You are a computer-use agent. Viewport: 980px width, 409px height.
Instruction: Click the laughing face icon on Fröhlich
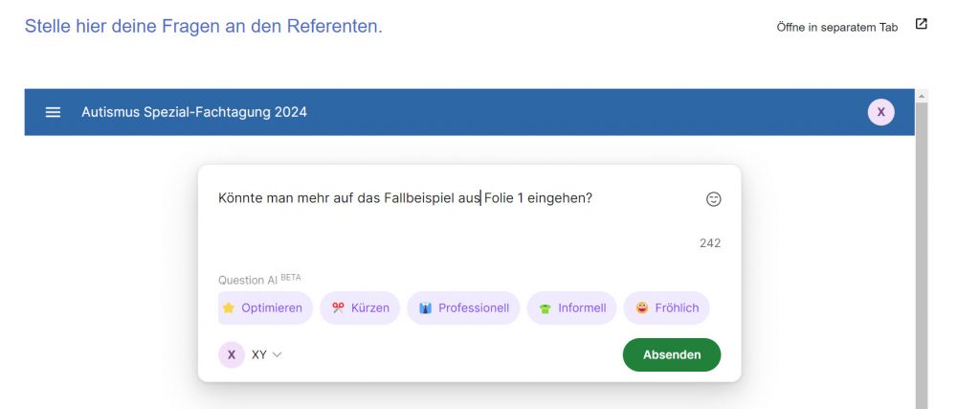(642, 307)
